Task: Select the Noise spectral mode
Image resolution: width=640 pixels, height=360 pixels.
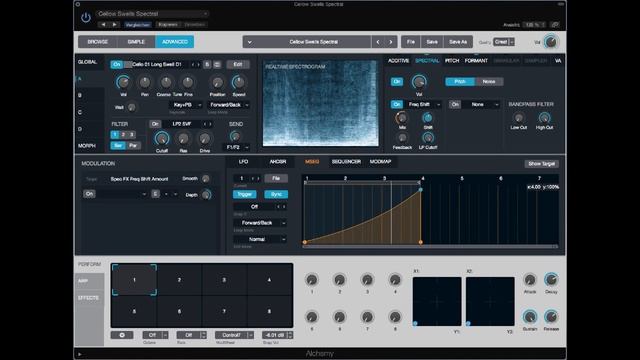Action: (x=489, y=82)
